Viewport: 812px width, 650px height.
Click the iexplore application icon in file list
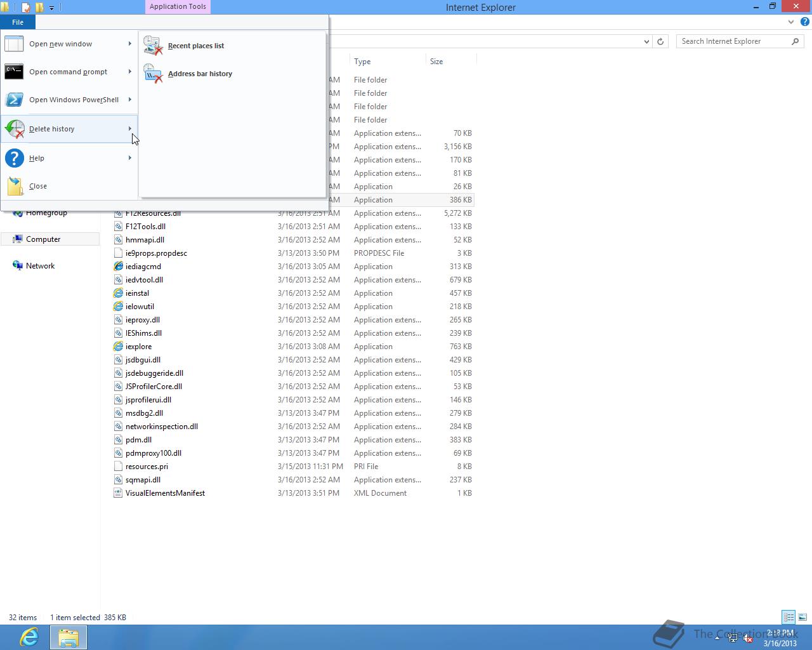[118, 347]
